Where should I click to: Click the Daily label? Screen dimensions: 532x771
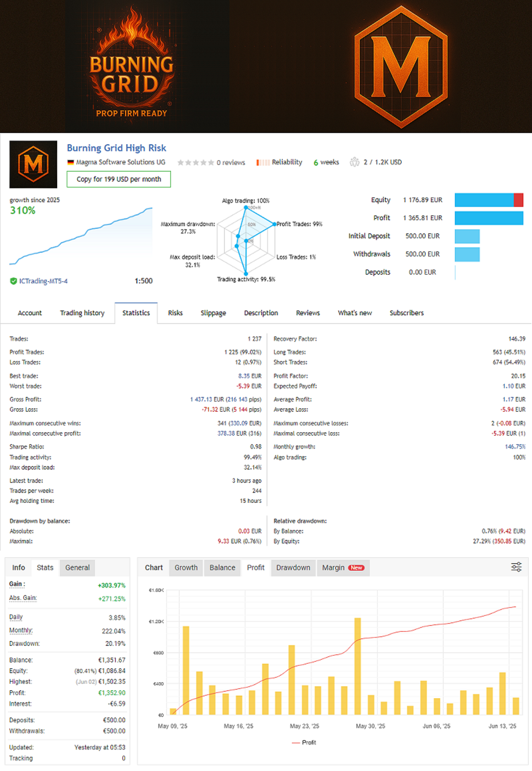coord(16,617)
